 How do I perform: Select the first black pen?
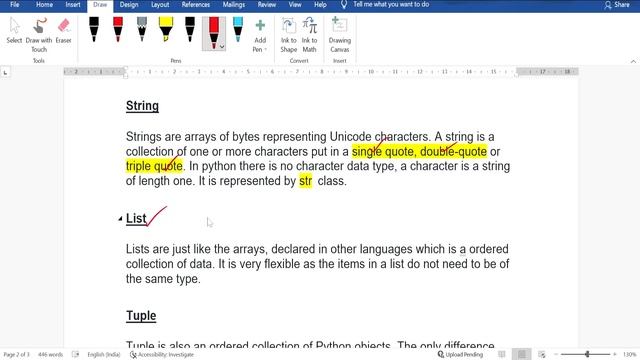94,29
